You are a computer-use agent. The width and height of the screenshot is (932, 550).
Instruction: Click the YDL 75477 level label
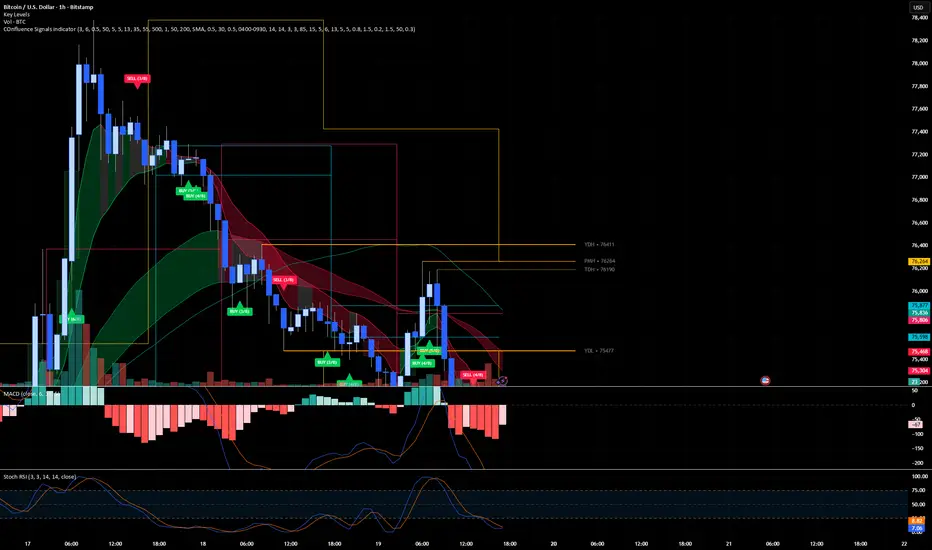(599, 351)
